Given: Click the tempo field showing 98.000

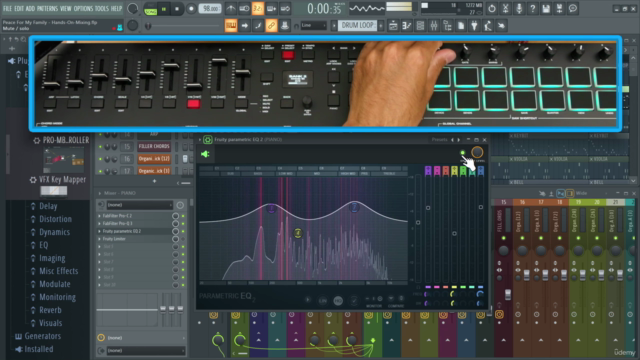Looking at the screenshot, I should point(210,9).
